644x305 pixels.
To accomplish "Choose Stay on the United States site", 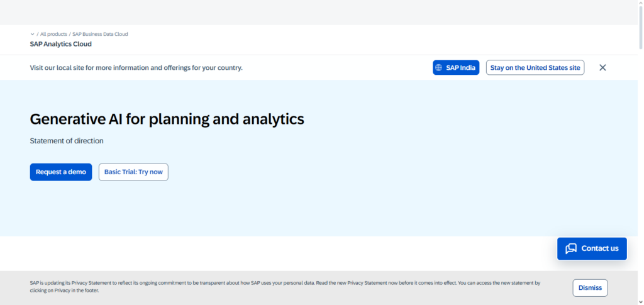I will tap(535, 68).
